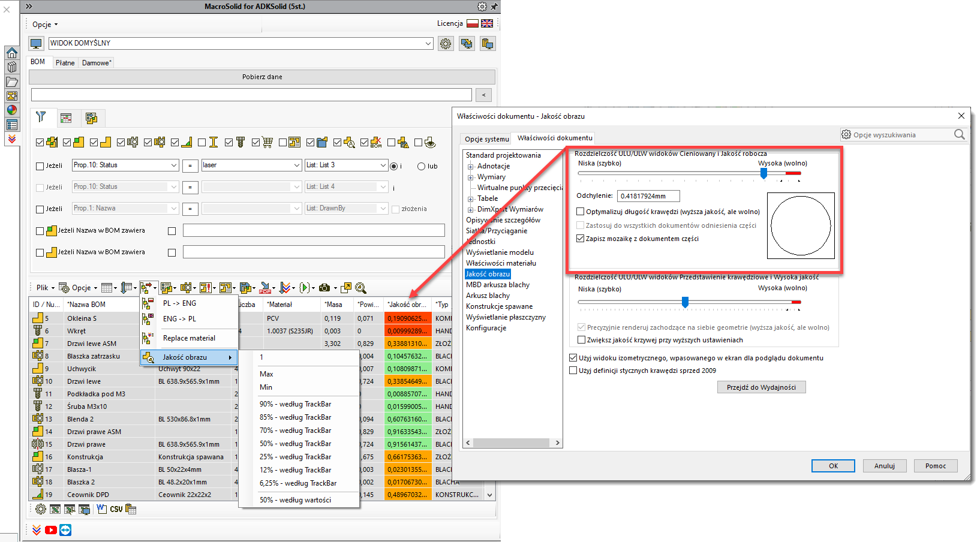Open the WIDOK DOMYŚLNY view dropdown
This screenshot has height=542, width=980.
coord(428,43)
